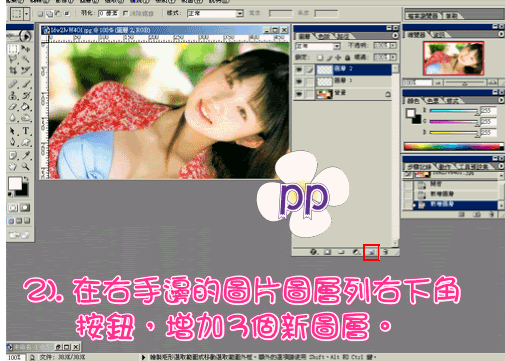
Task: Switch to the 色版 Channels tab
Action: (324, 36)
